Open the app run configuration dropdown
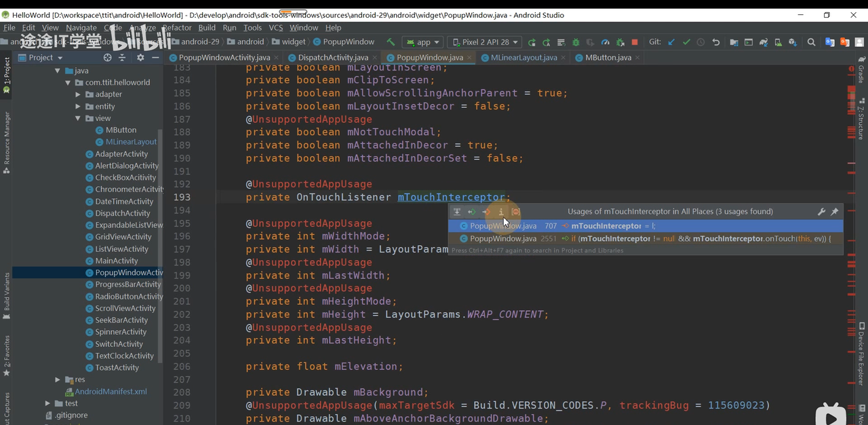This screenshot has width=868, height=425. click(x=423, y=42)
